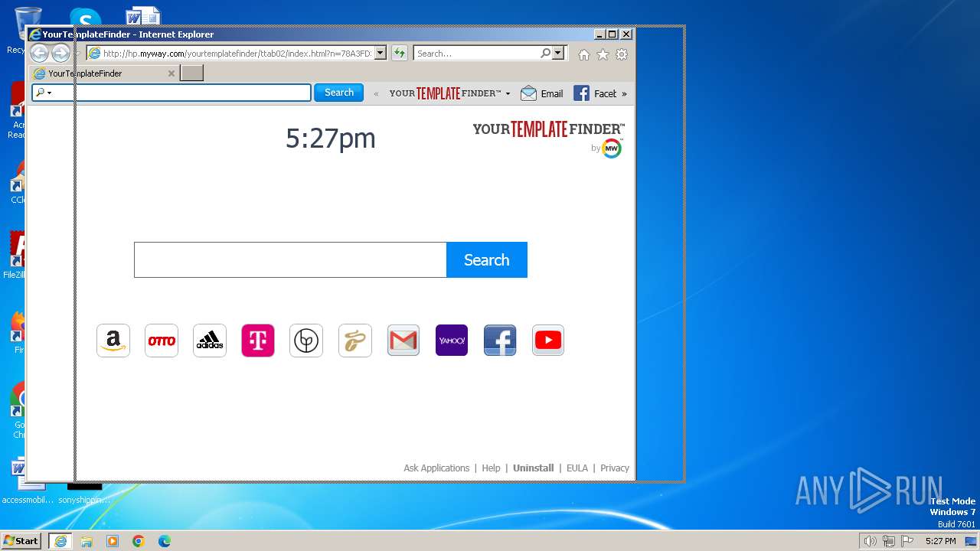
Task: Click into the IE address bar URL
Action: [x=237, y=54]
